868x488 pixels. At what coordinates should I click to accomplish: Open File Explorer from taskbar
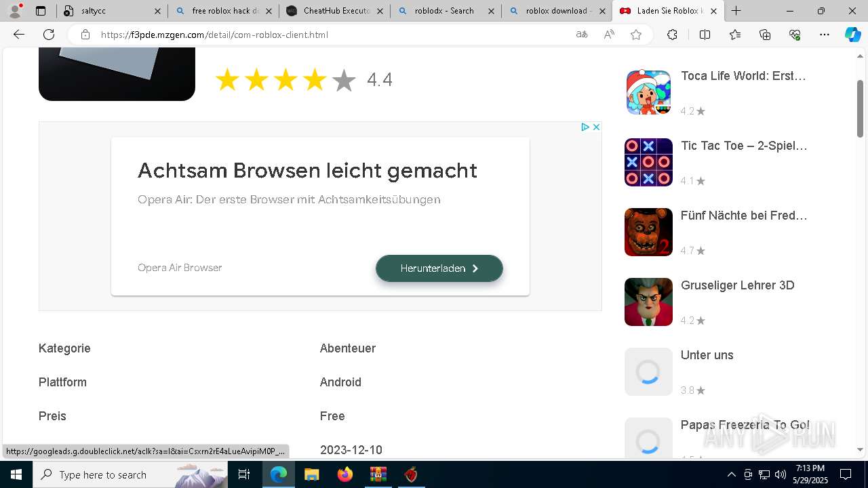[311, 474]
